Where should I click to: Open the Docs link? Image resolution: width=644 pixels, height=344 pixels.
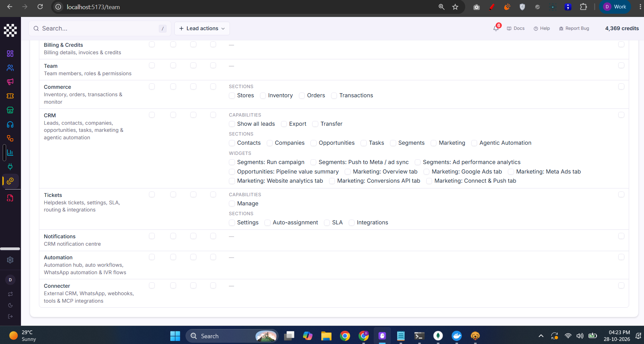tap(516, 28)
